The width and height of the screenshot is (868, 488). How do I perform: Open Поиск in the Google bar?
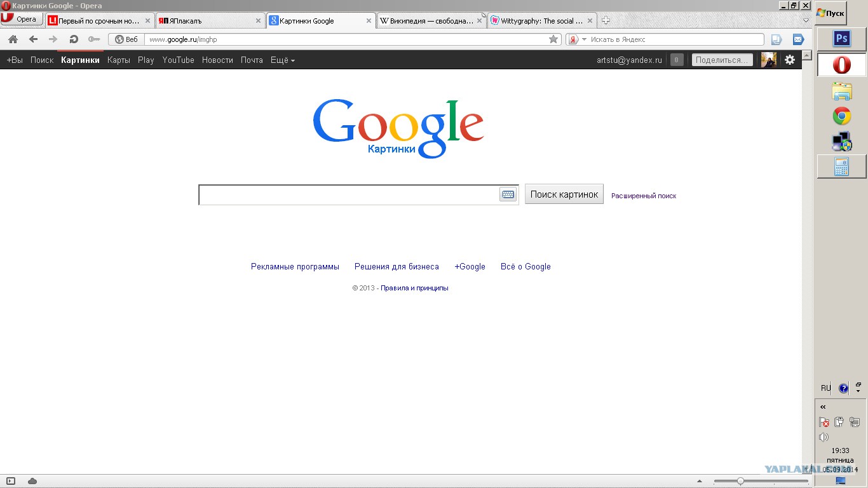click(x=42, y=60)
